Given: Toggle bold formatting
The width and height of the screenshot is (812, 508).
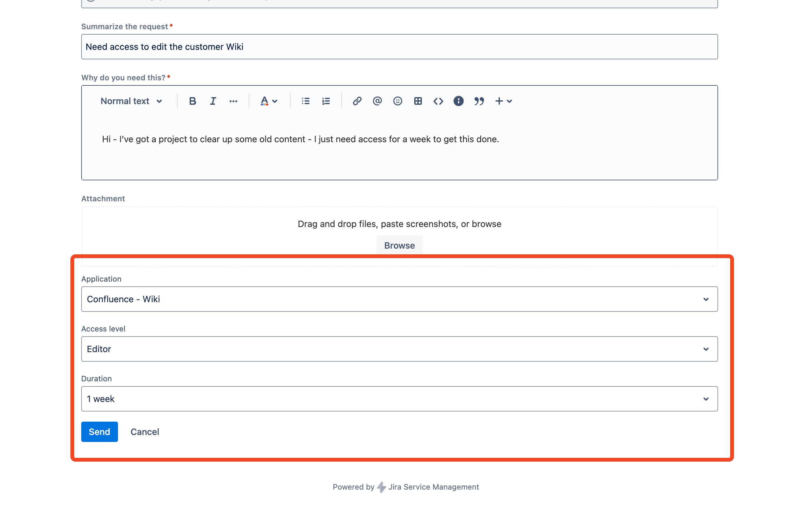Looking at the screenshot, I should (192, 101).
